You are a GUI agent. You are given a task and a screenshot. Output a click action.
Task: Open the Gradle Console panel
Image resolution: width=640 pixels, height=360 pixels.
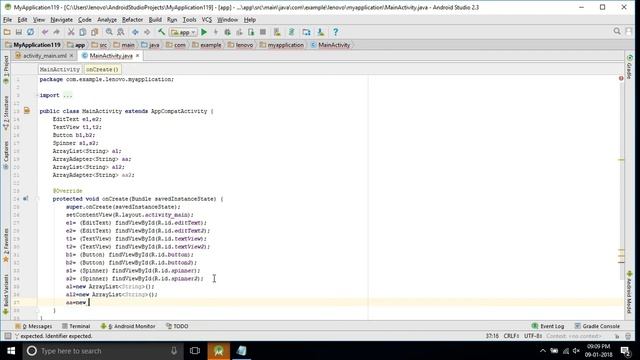(x=597, y=326)
